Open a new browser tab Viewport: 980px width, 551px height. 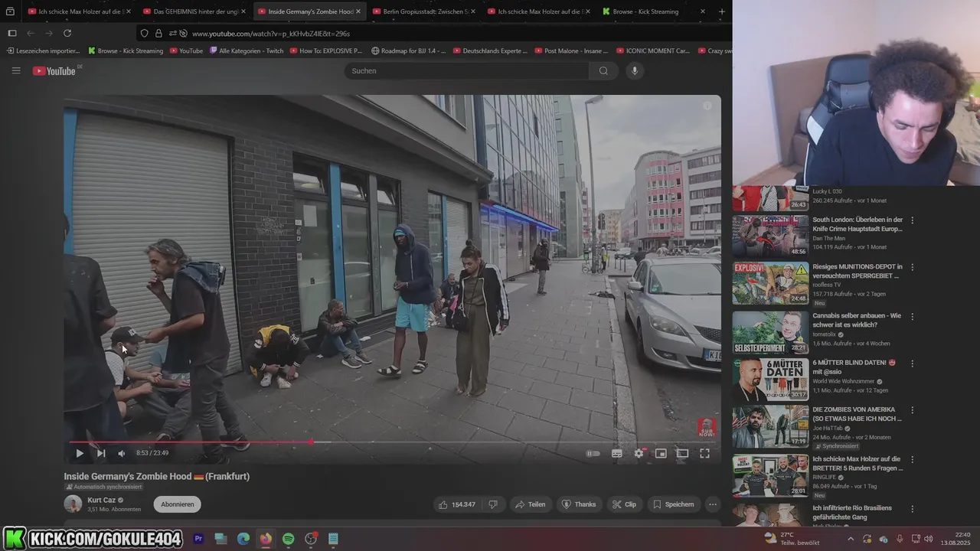[721, 11]
